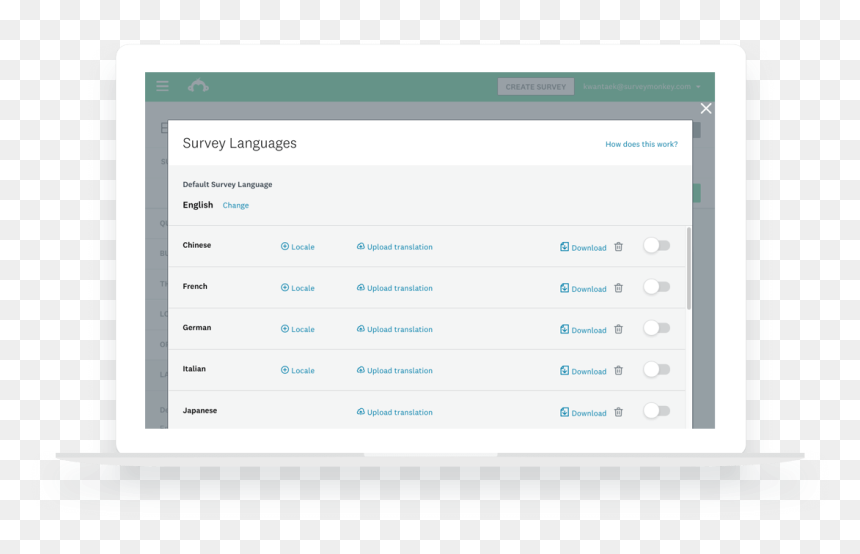This screenshot has height=554, width=860.
Task: Upload translation for French
Action: point(394,288)
